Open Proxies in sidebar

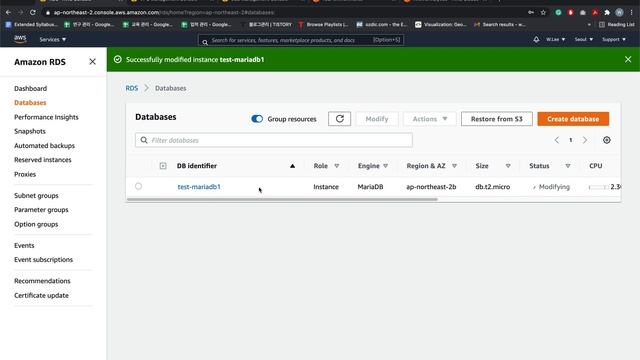25,174
